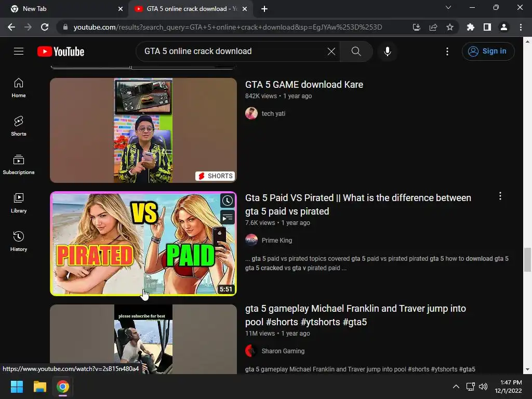532x399 pixels.
Task: View site info via the padlock icon
Action: [65, 27]
